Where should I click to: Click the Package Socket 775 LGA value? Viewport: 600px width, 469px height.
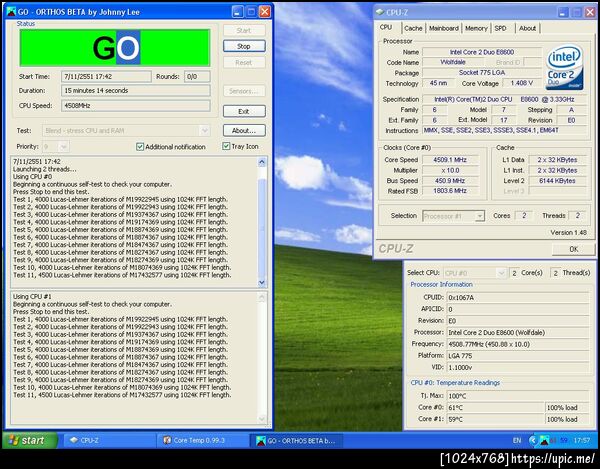pos(482,72)
